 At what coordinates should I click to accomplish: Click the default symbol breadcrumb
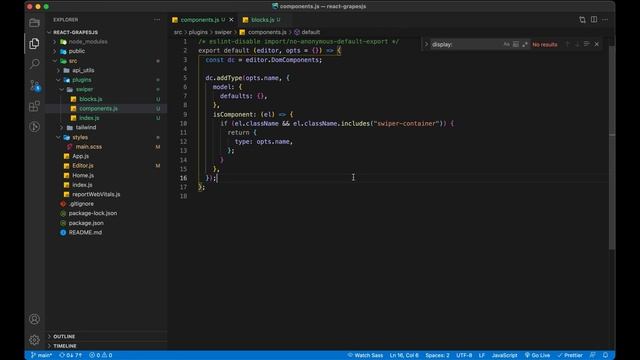coord(307,32)
